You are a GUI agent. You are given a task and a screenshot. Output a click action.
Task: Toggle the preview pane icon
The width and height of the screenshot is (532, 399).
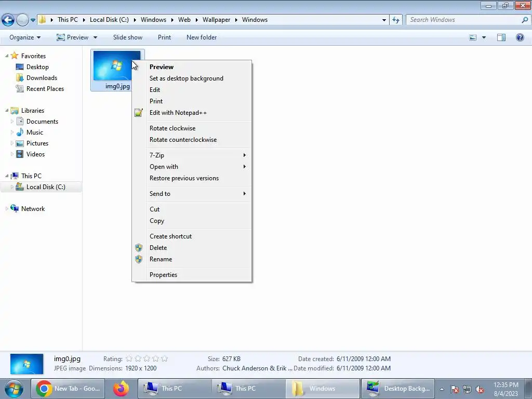[x=501, y=37]
